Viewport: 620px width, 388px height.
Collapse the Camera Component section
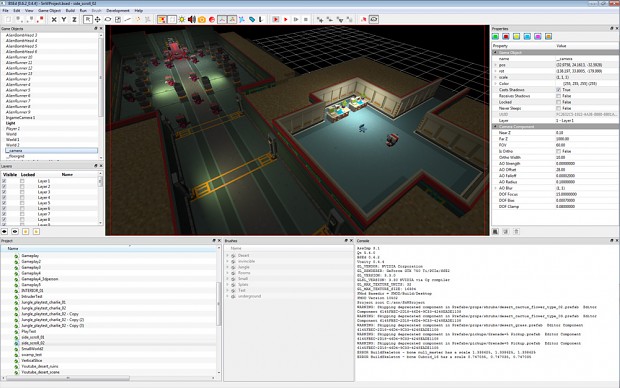pyautogui.click(x=495, y=127)
